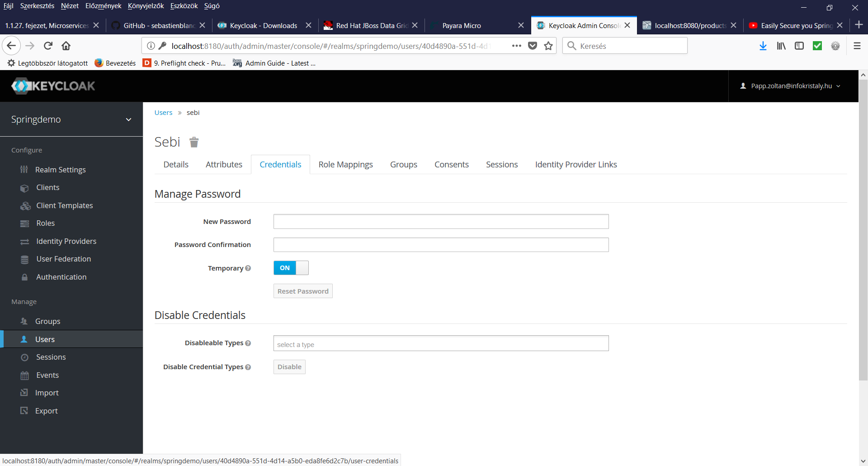868x466 pixels.
Task: Focus the Password Confirmation field
Action: (441, 245)
